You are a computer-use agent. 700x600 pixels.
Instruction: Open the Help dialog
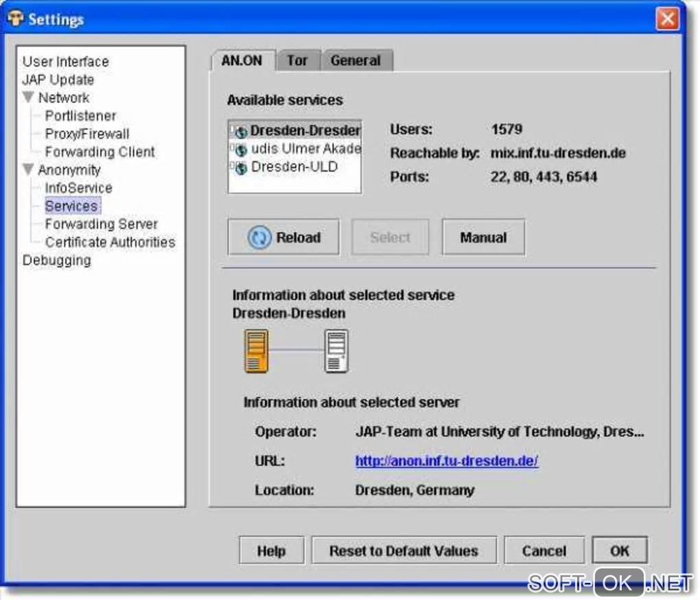click(272, 551)
